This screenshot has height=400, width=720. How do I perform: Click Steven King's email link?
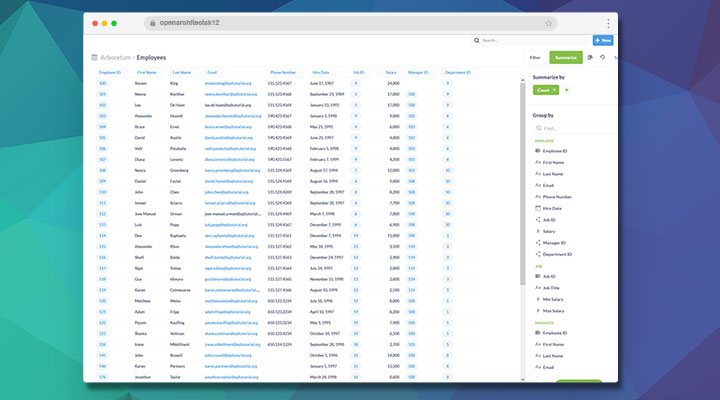[x=228, y=84]
